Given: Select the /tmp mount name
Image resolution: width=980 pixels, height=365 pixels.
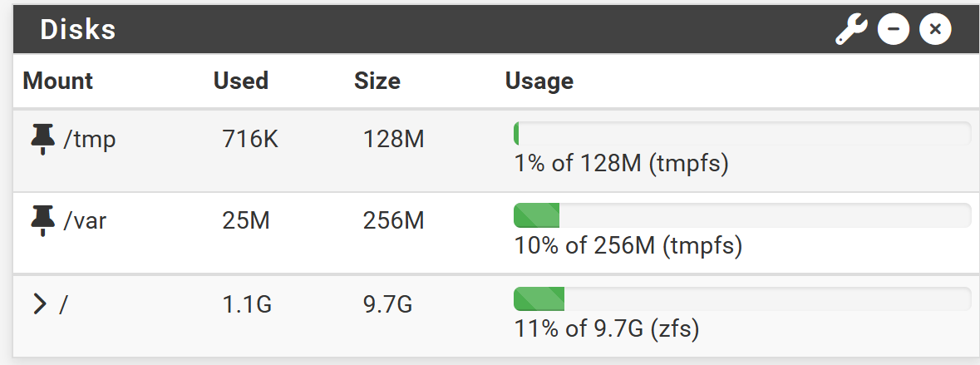Looking at the screenshot, I should pyautogui.click(x=90, y=140).
